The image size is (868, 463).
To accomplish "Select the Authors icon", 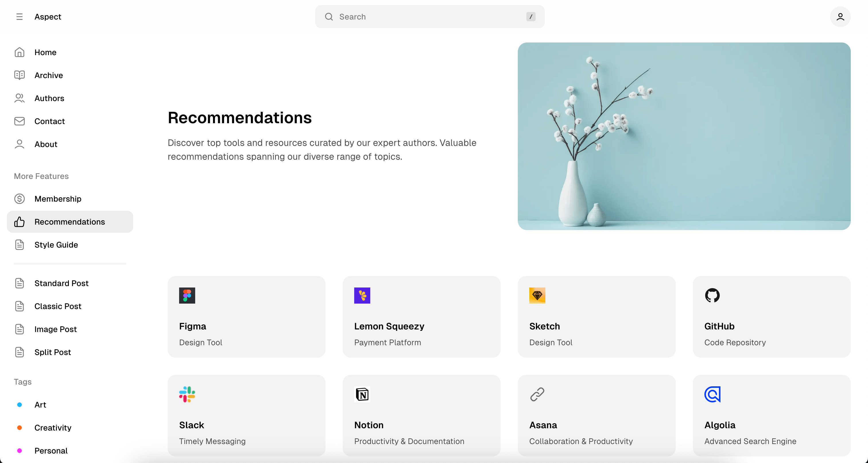I will [19, 98].
